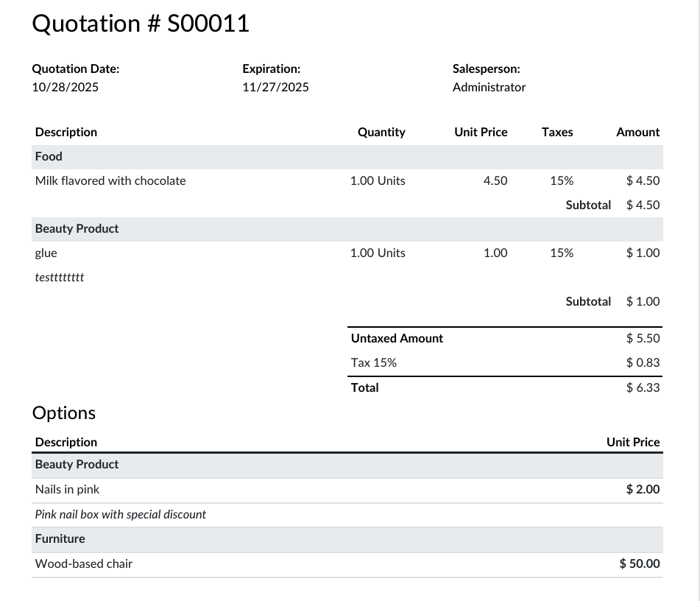Select the glue product line
The width and height of the screenshot is (700, 601).
(46, 253)
